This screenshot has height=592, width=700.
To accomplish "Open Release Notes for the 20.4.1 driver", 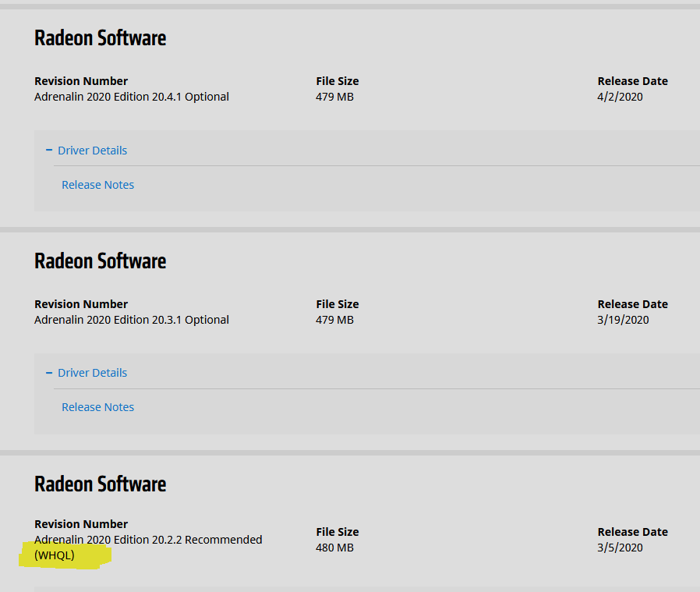I will (97, 185).
